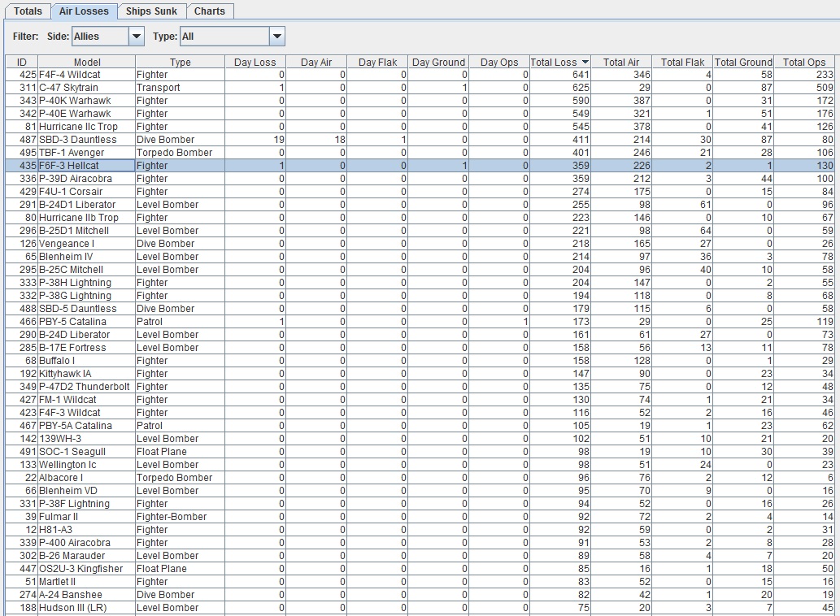Sort by the Total Ops column header

coord(804,62)
